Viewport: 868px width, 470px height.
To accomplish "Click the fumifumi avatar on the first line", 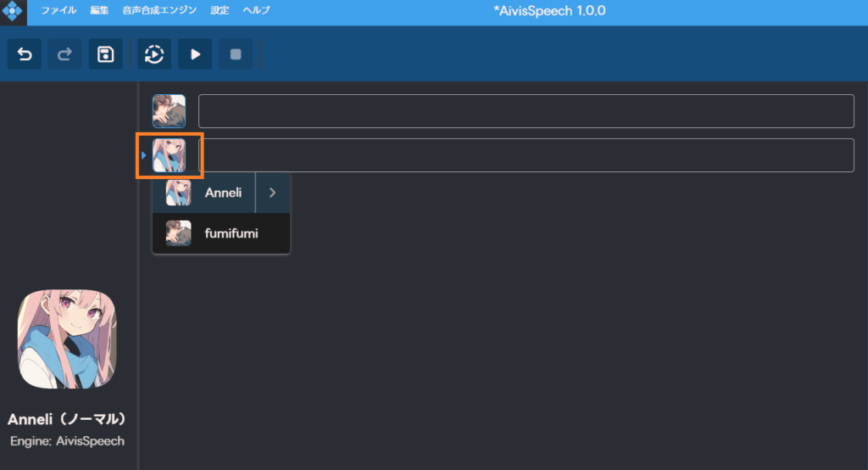I will tap(170, 111).
